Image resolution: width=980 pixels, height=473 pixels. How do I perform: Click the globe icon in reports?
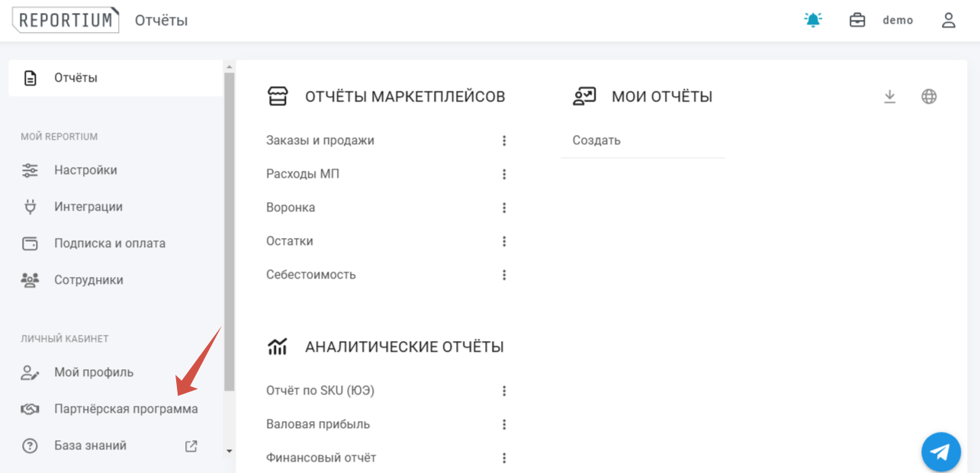point(928,97)
